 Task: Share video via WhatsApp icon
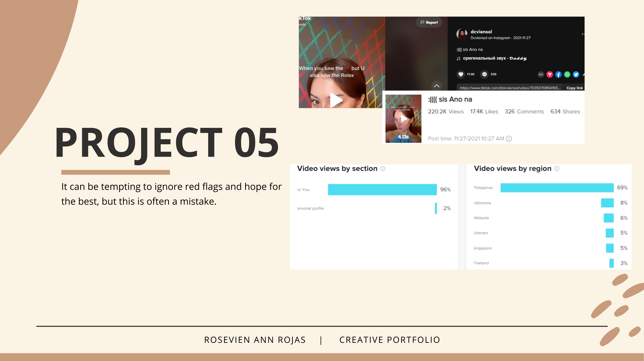pyautogui.click(x=567, y=74)
